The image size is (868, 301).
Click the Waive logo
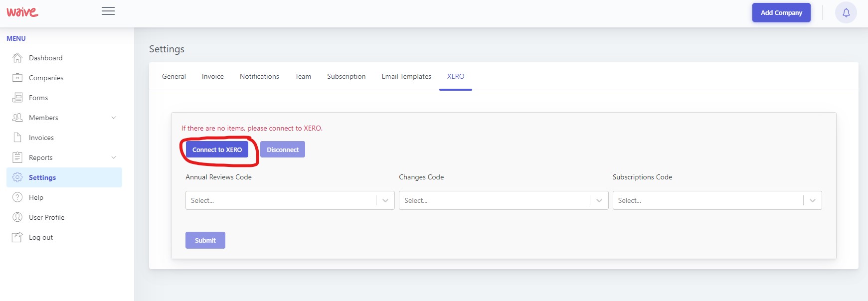pyautogui.click(x=22, y=11)
